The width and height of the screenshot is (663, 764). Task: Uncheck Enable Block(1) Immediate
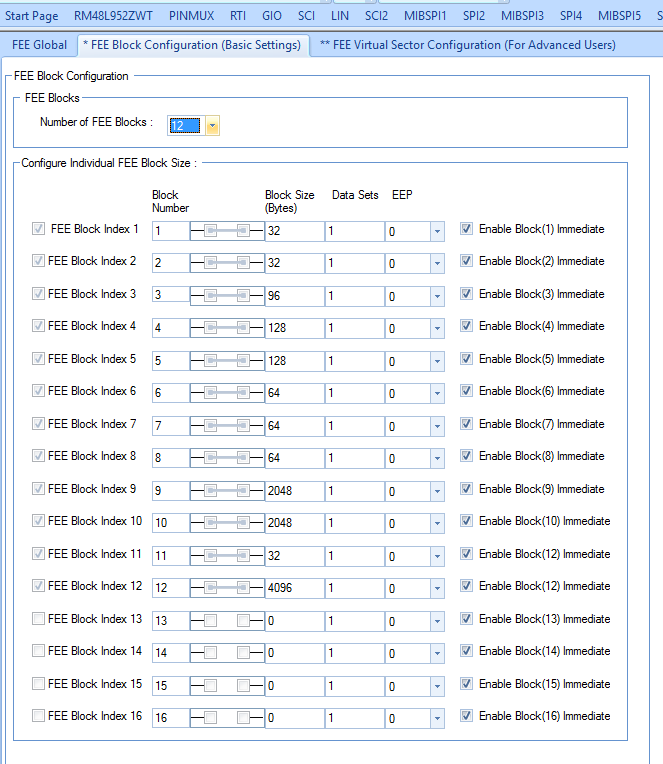coord(466,229)
